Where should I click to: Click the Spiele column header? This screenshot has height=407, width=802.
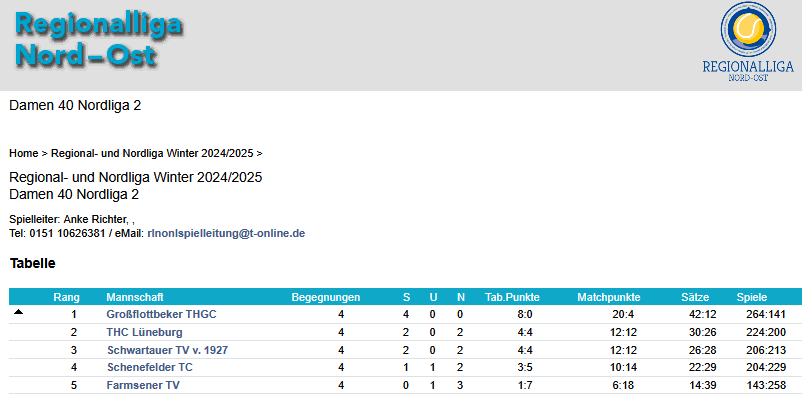(x=752, y=297)
